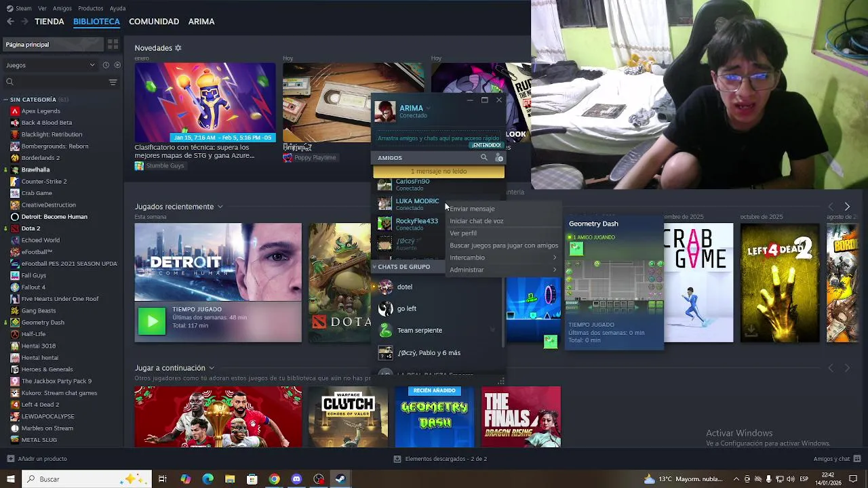Open the Productos menu
This screenshot has height=488, width=868.
coord(91,8)
